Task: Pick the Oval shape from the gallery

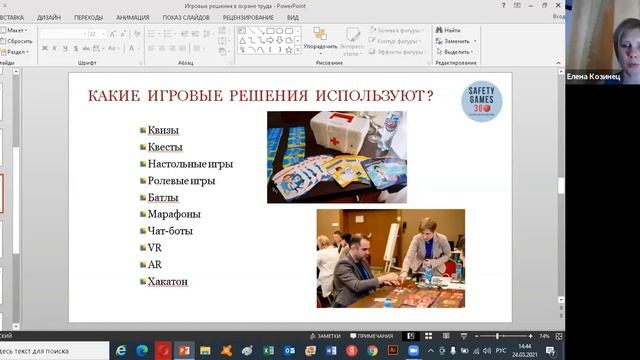Action: 280,31
